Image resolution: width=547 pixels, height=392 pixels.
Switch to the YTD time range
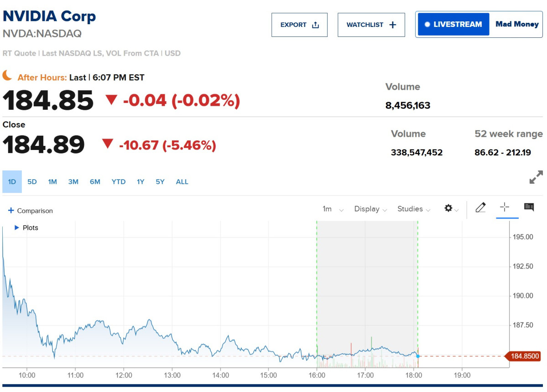119,181
